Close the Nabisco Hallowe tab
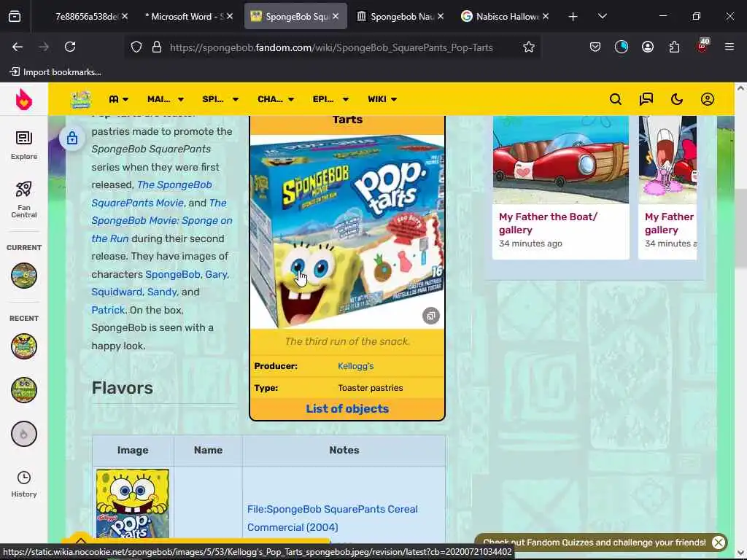This screenshot has width=747, height=560. (x=546, y=16)
